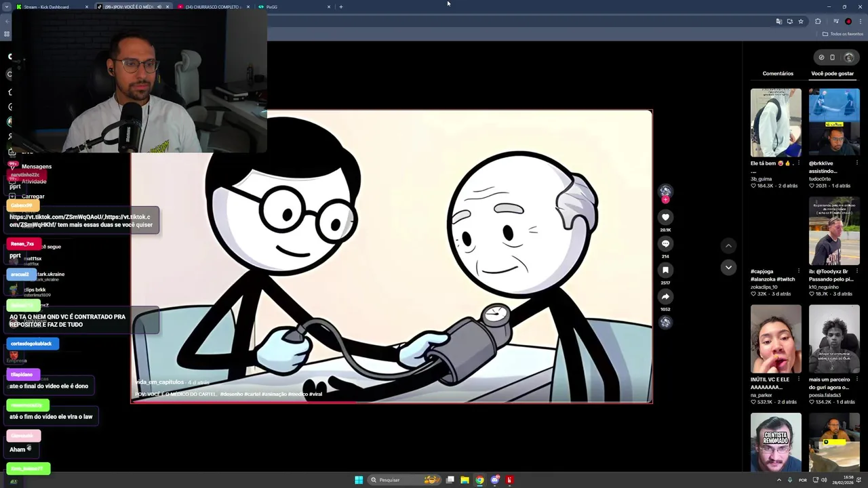Image resolution: width=868 pixels, height=488 pixels.
Task: Open the Chrome extensions puzzle icon
Action: click(818, 21)
